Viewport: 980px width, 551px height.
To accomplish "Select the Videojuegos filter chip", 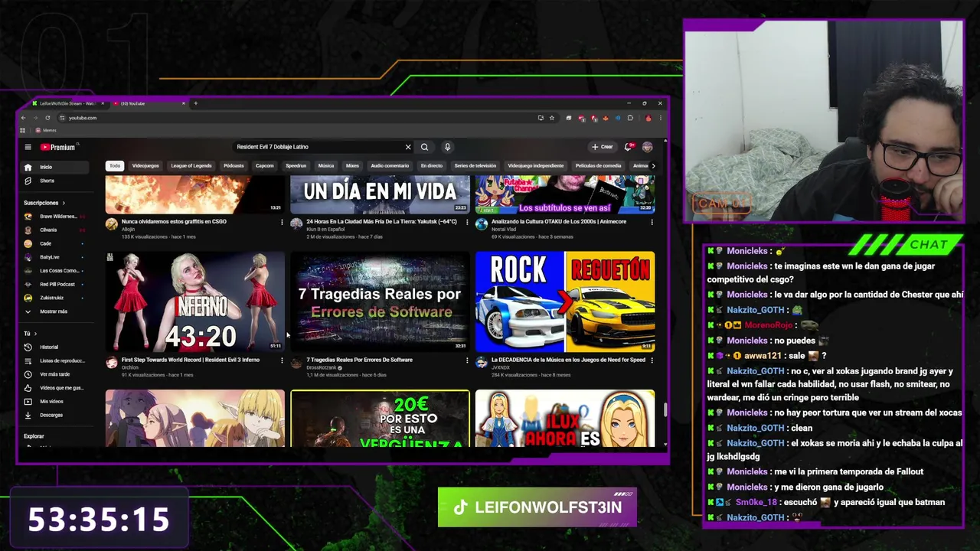I will click(x=145, y=165).
